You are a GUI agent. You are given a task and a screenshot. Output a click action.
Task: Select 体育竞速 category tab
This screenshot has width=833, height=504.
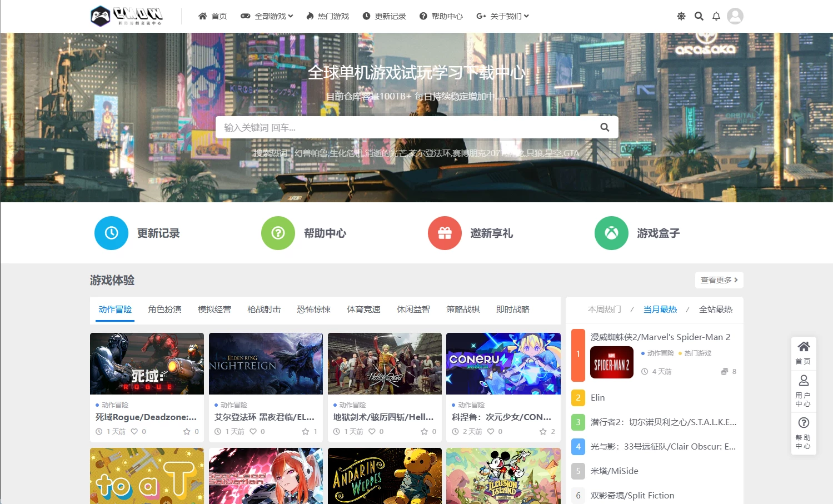(363, 309)
